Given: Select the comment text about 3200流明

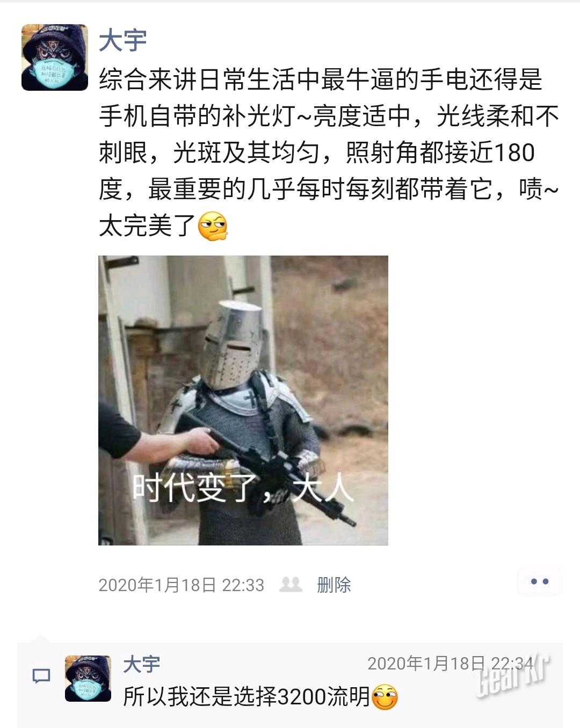Looking at the screenshot, I should (x=247, y=697).
